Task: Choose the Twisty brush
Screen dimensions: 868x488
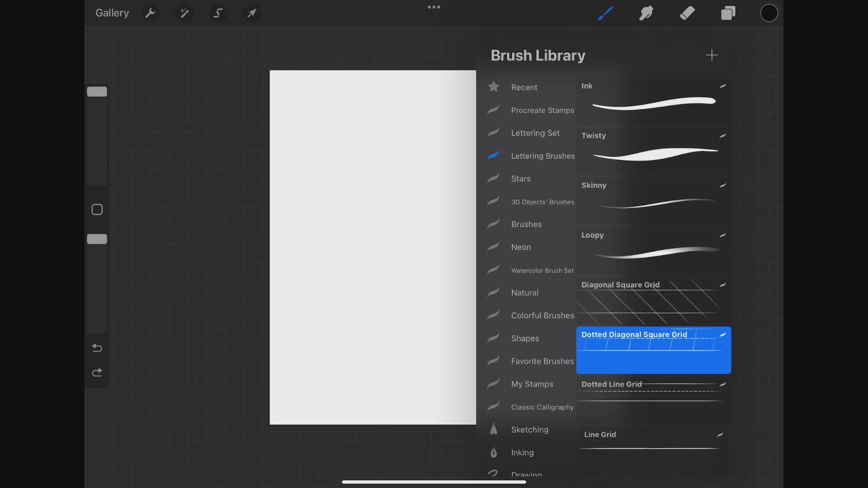Action: pos(653,151)
